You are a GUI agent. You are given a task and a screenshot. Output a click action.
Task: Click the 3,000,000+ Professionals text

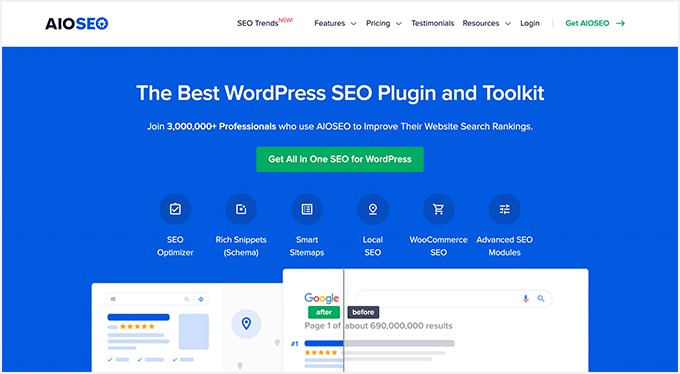click(221, 127)
